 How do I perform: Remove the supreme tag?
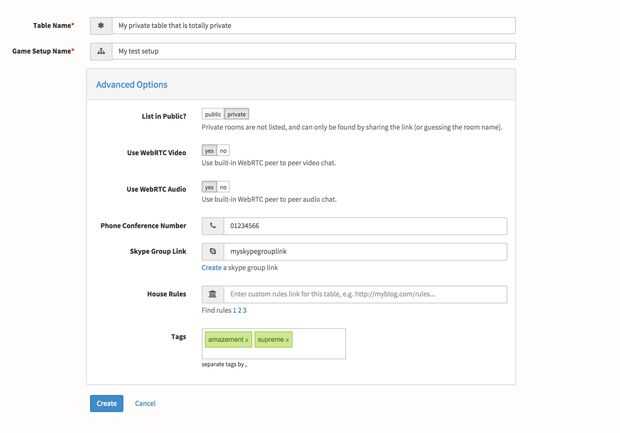coord(288,340)
